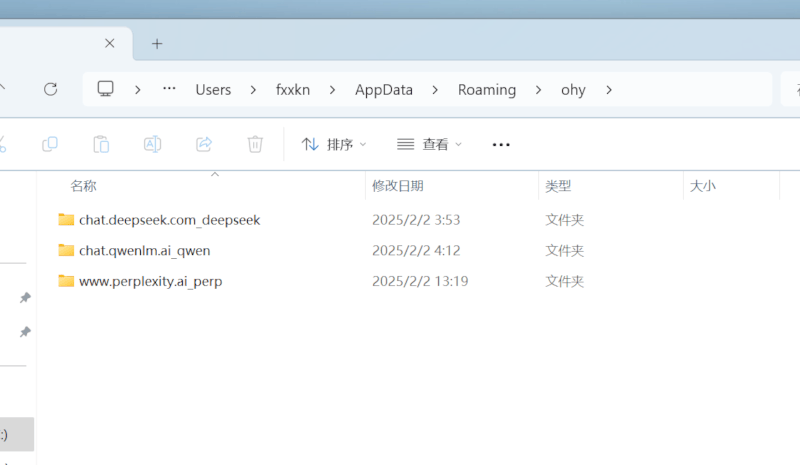
Task: Close the current File Explorer tab
Action: click(x=110, y=43)
